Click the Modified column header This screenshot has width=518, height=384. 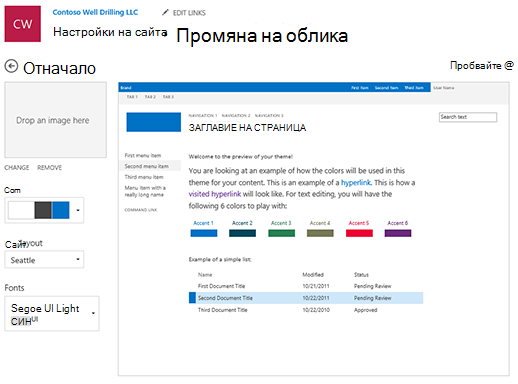coord(313,275)
